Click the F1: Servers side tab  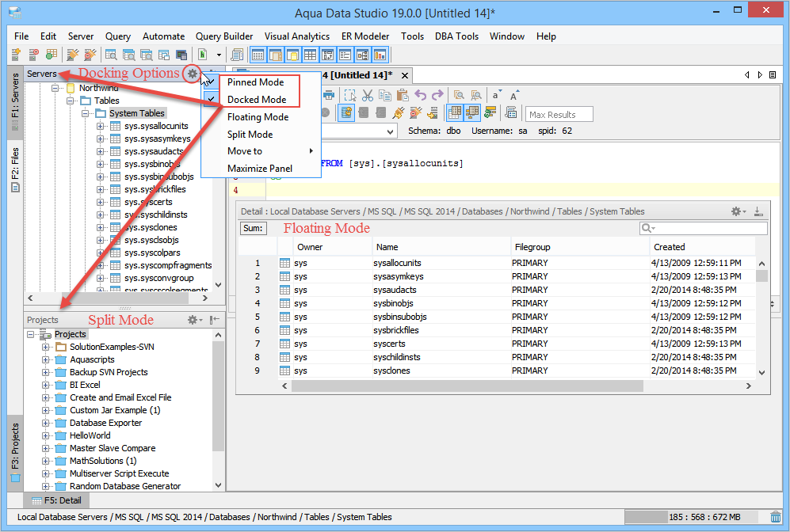tap(15, 102)
